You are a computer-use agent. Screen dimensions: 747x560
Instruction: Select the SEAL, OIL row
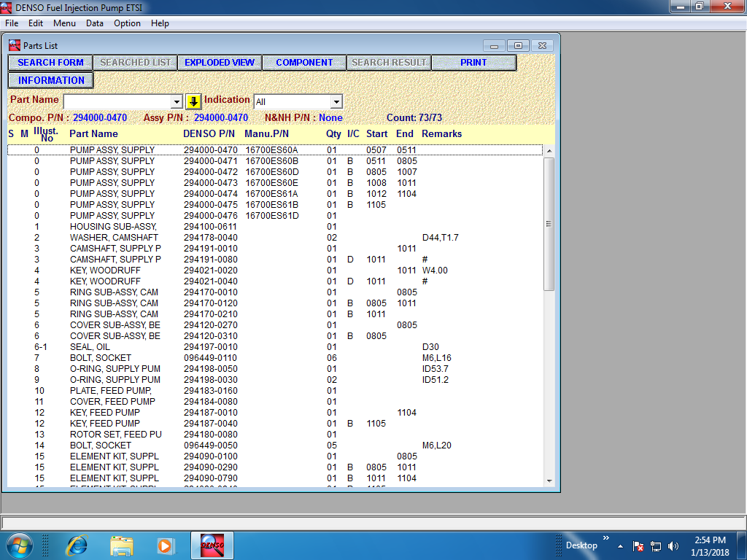275,347
